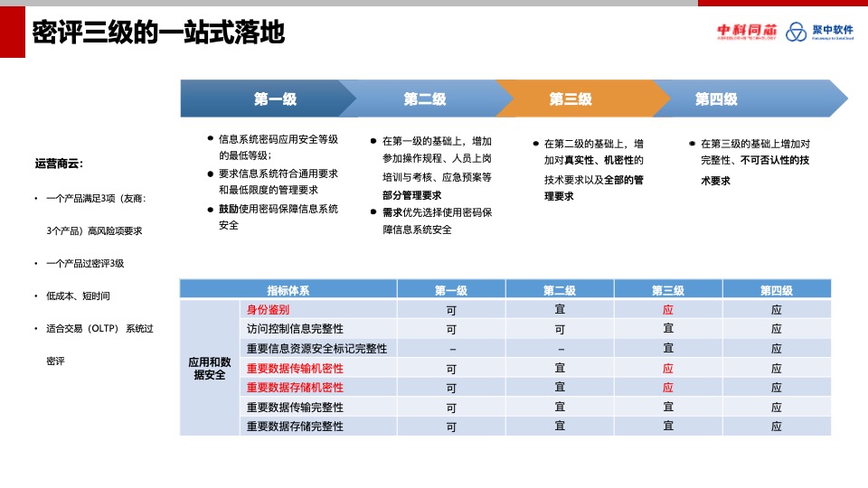Viewport: 868px width, 488px height.
Task: Click 重要信息资源安全标记完整性 row's 第四级 cell 应
Action: click(776, 349)
